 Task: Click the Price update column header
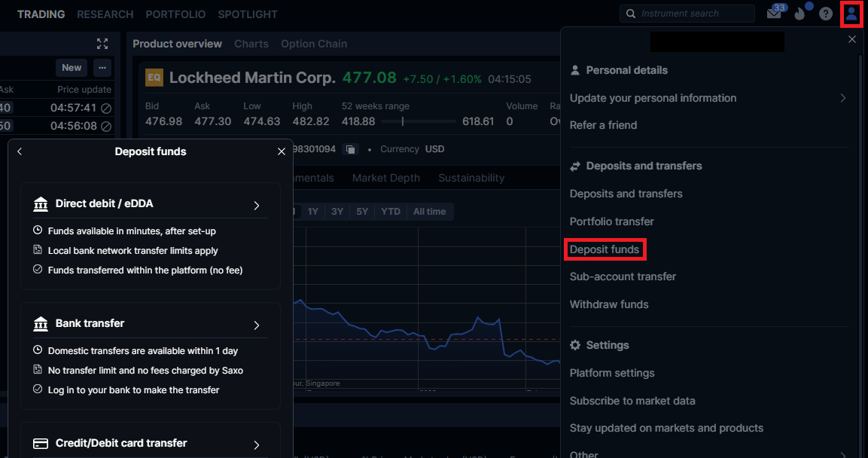tap(84, 90)
